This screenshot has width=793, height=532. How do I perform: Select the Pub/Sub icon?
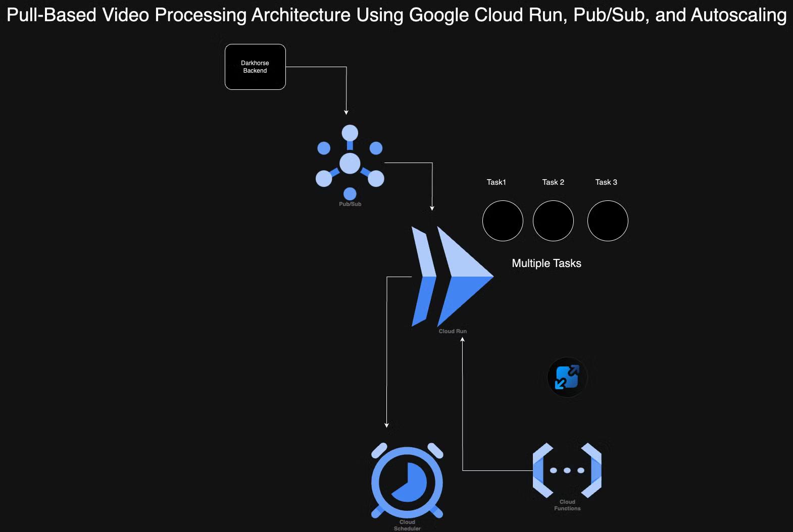pyautogui.click(x=350, y=163)
